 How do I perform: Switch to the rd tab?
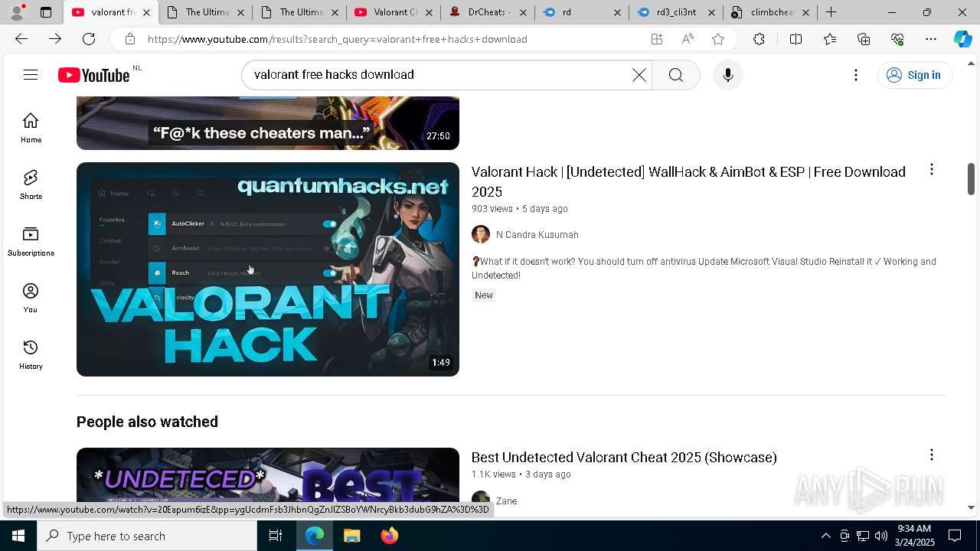click(x=581, y=12)
